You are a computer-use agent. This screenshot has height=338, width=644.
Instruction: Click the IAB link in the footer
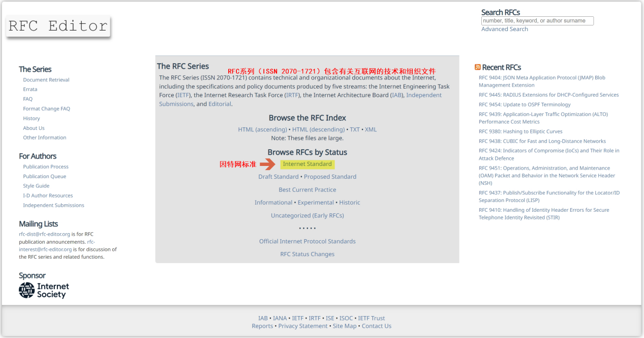263,318
